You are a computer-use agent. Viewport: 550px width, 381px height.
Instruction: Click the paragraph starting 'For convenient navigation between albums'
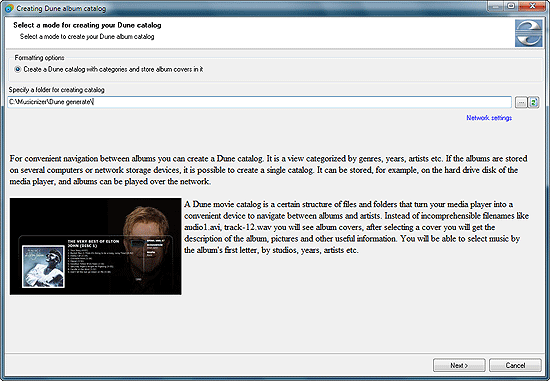[x=269, y=170]
